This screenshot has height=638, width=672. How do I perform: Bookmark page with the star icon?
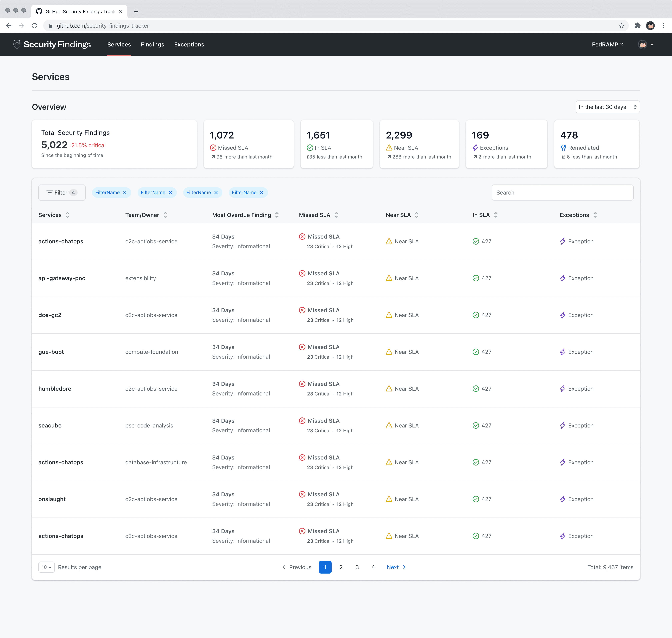621,26
